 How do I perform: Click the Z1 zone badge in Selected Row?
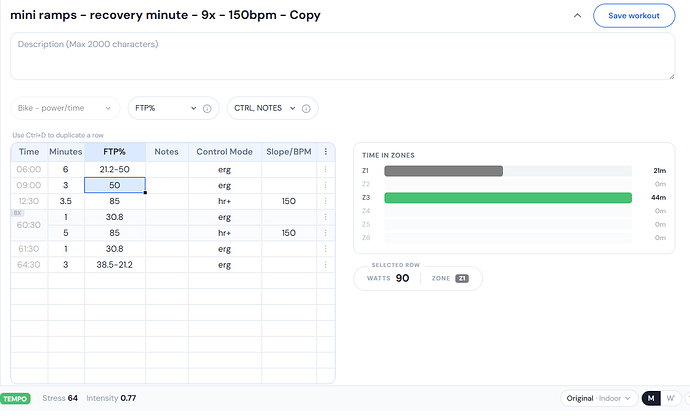click(x=462, y=278)
